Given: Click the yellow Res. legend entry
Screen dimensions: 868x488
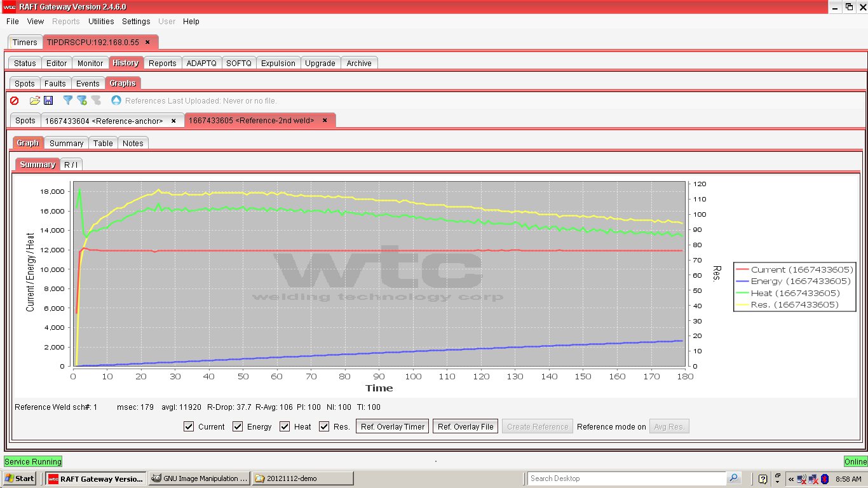Looking at the screenshot, I should pos(787,304).
